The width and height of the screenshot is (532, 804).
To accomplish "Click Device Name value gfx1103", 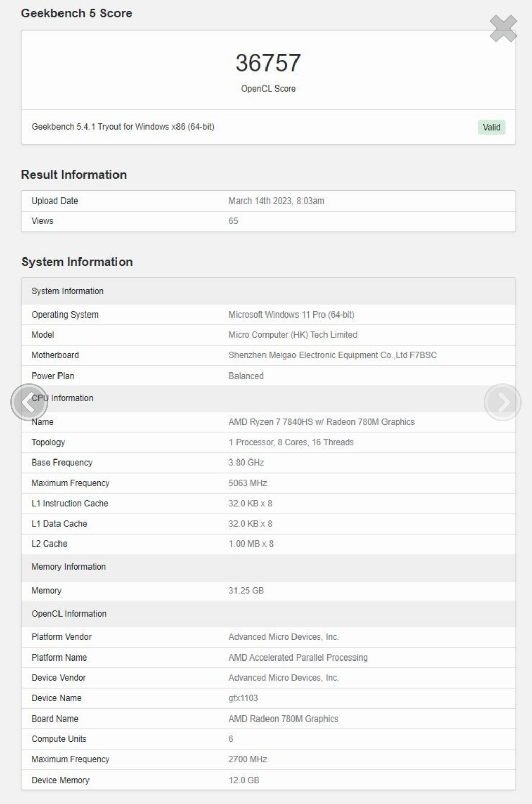I will 243,698.
